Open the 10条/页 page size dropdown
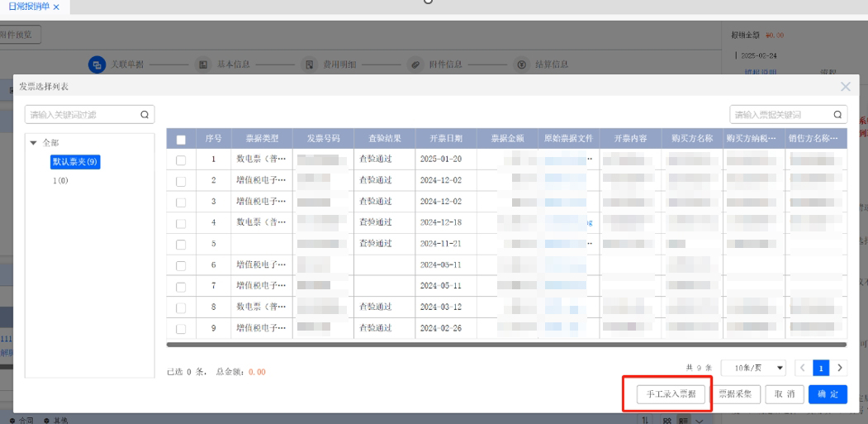The height and width of the screenshot is (424, 868). [754, 368]
